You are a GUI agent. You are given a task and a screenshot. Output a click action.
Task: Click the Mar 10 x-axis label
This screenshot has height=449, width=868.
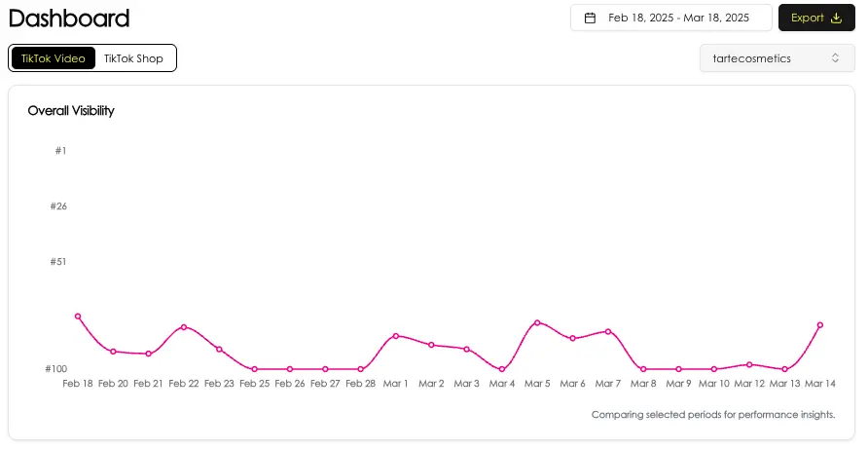click(x=714, y=384)
